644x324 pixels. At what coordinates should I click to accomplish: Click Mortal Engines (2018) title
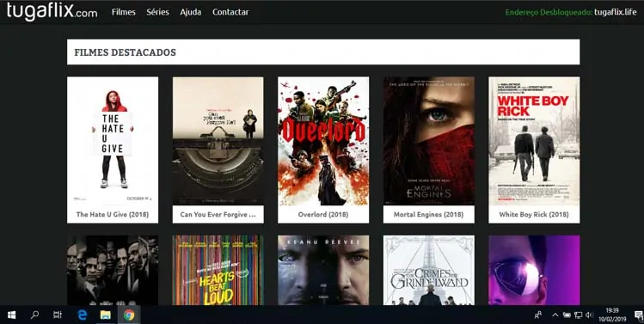coord(429,214)
